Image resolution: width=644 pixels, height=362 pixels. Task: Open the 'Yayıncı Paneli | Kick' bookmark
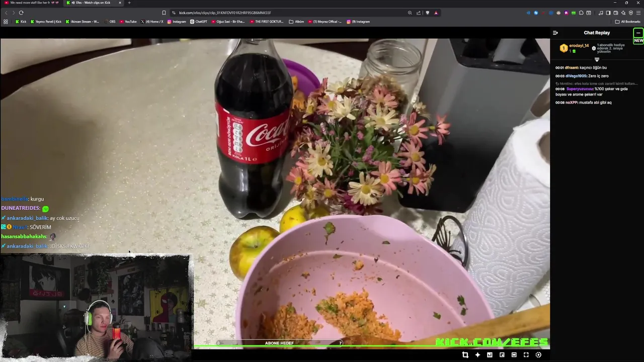tap(46, 22)
